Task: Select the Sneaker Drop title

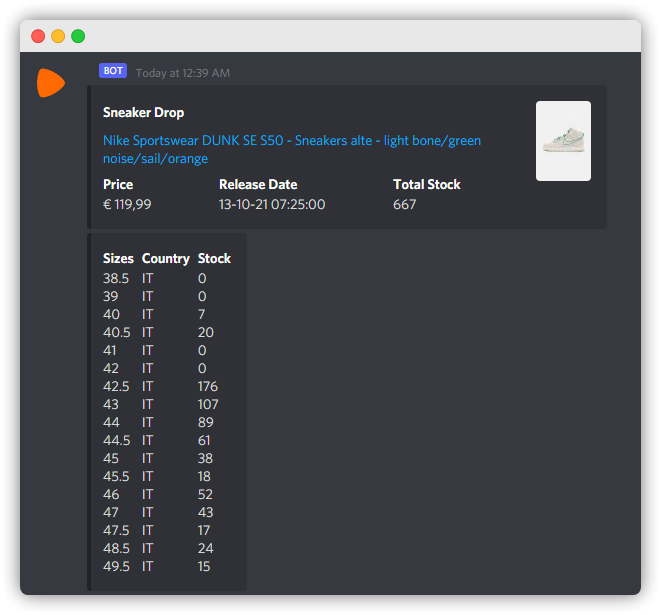Action: click(x=143, y=113)
